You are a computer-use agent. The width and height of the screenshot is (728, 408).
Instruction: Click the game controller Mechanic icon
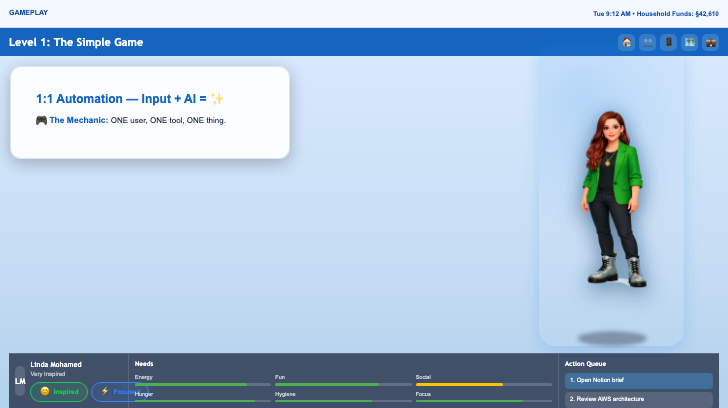[41, 120]
